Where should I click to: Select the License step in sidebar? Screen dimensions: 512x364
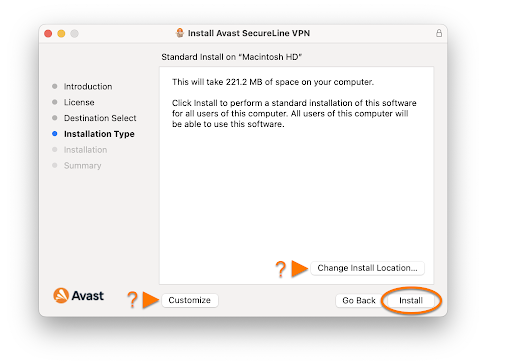[79, 102]
